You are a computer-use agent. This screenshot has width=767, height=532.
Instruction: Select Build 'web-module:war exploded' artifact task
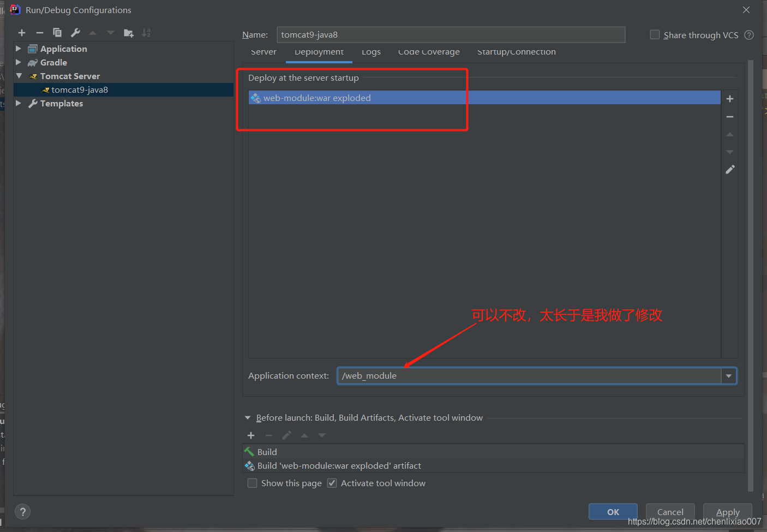tap(494, 465)
